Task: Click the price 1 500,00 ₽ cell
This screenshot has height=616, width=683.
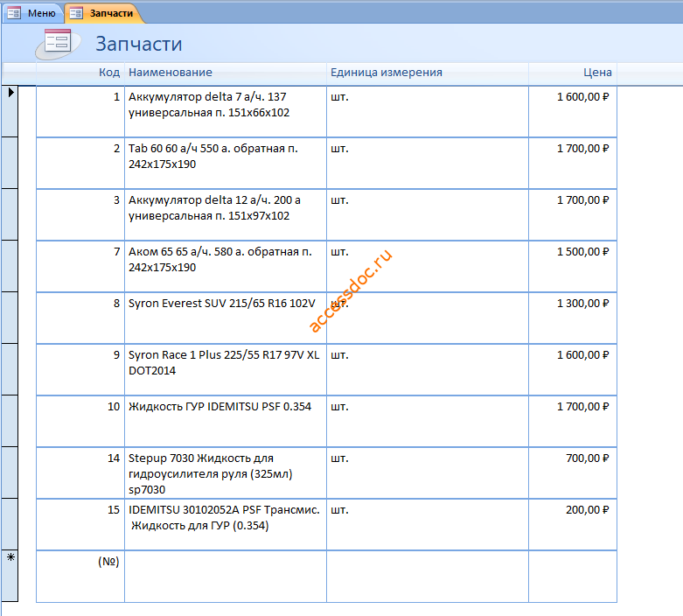Action: [573, 266]
